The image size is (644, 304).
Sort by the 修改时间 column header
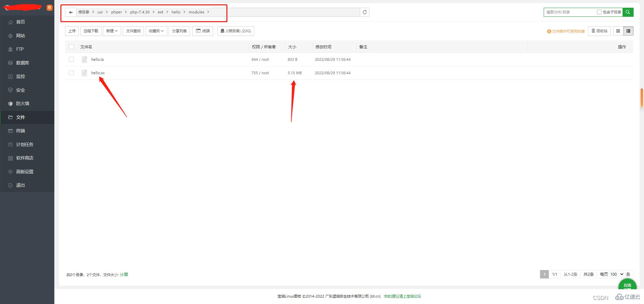point(323,47)
